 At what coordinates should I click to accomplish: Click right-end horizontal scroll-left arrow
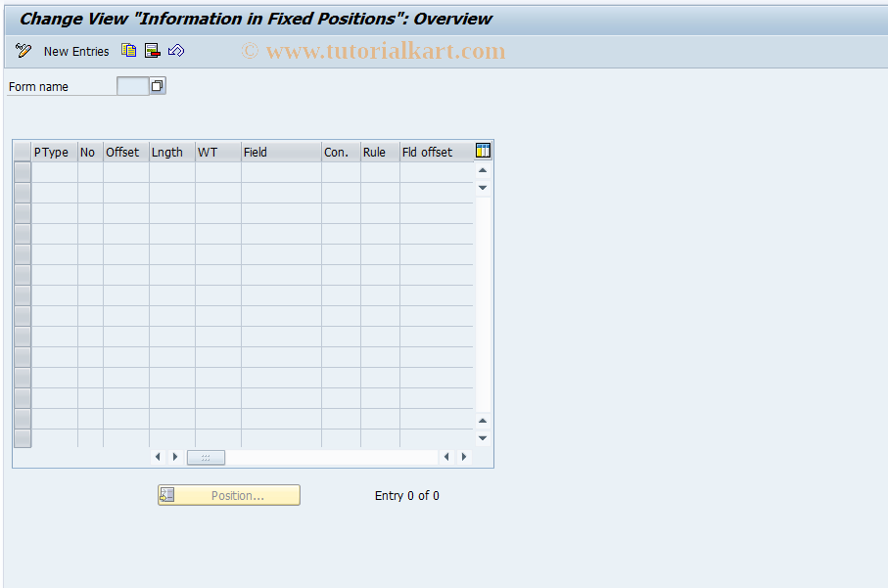coord(446,457)
